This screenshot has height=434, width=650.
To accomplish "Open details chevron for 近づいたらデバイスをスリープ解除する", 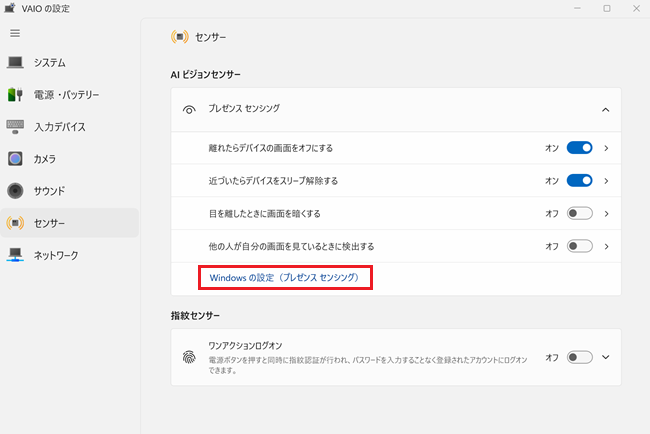I will click(606, 181).
